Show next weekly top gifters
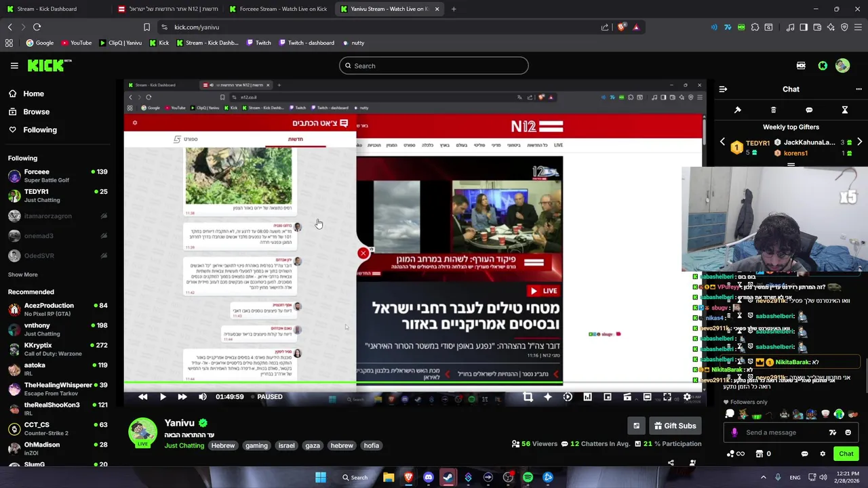This screenshot has height=488, width=868. click(x=859, y=142)
